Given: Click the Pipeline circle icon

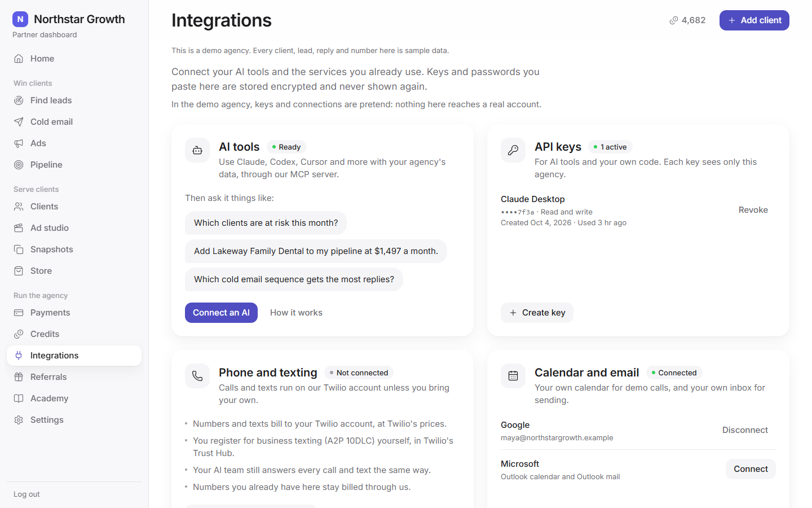Looking at the screenshot, I should pyautogui.click(x=19, y=165).
